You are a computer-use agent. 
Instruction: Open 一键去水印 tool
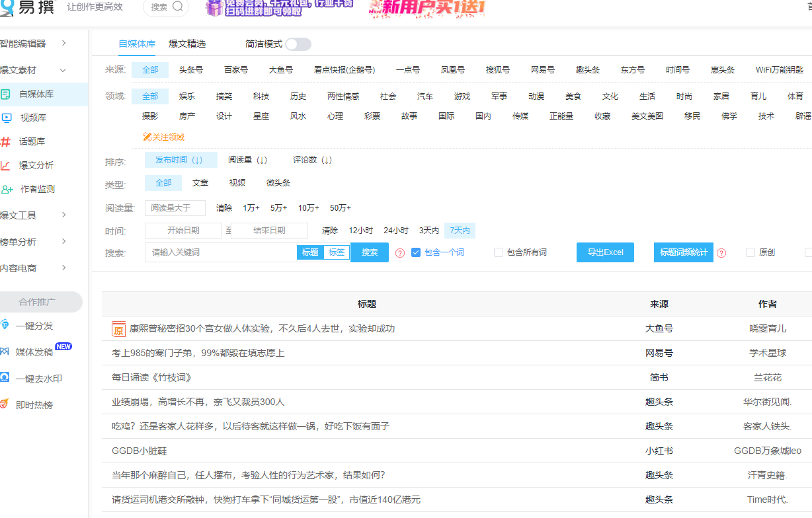pyautogui.click(x=38, y=379)
